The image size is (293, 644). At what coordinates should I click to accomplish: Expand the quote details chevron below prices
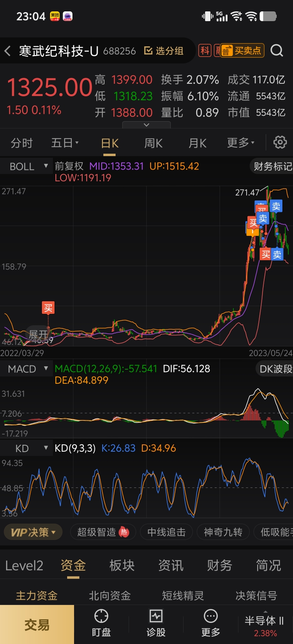tap(146, 125)
